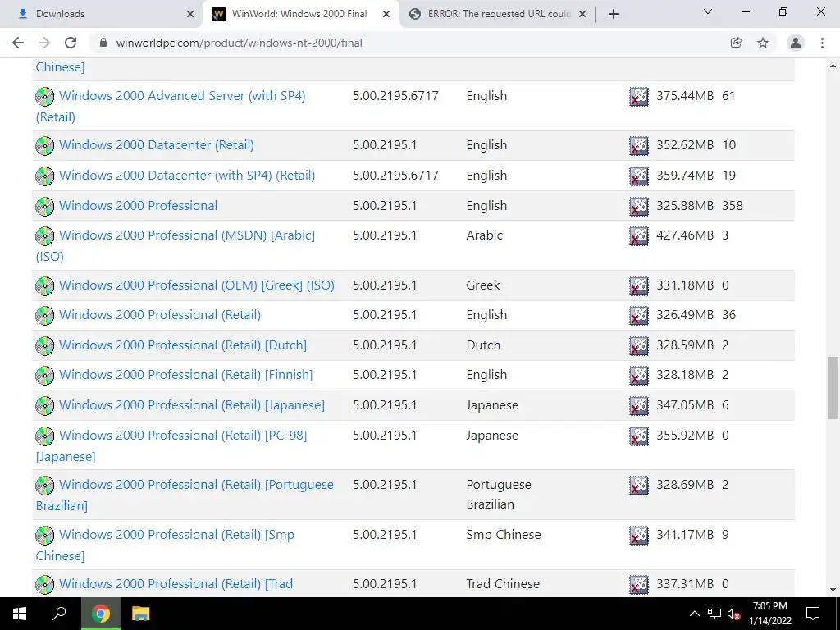This screenshot has height=630, width=840.
Task: Click the Chrome taskbar icon
Action: coord(100,614)
